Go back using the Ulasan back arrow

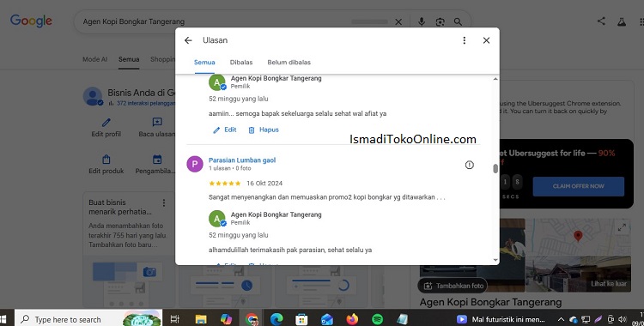(188, 40)
